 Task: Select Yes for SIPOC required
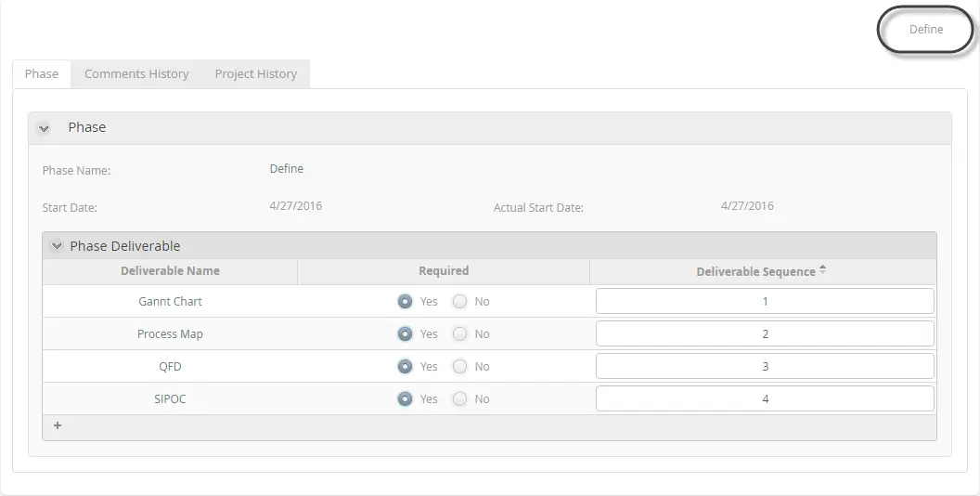click(405, 399)
